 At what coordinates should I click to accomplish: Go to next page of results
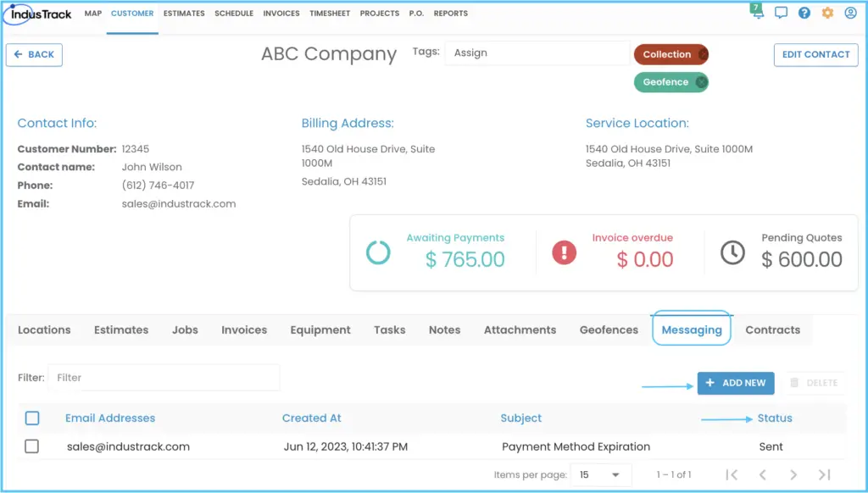[x=793, y=474]
